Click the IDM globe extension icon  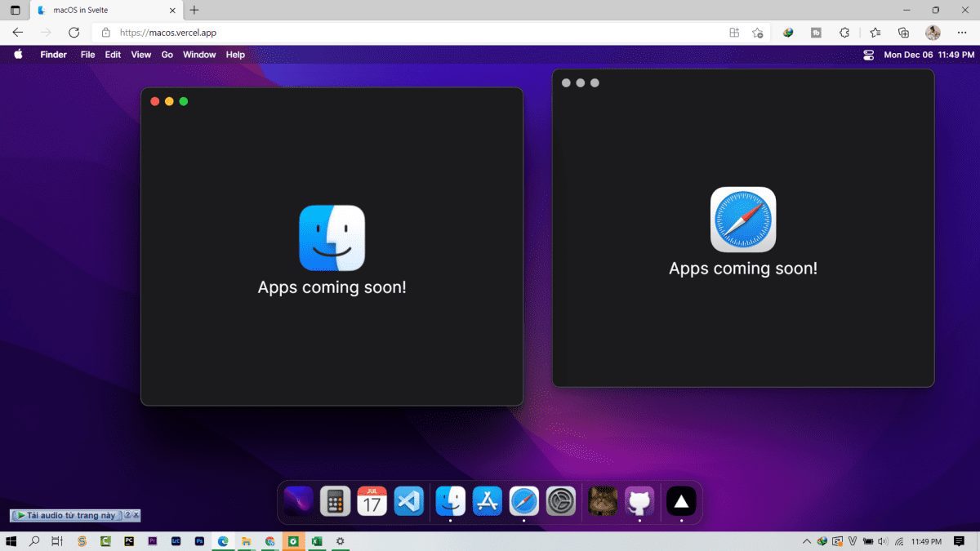pyautogui.click(x=788, y=33)
